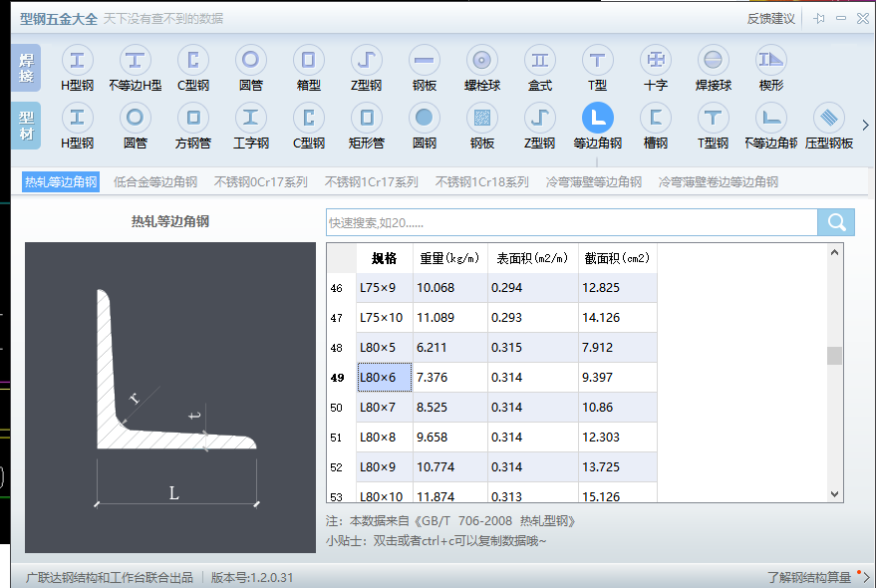876x588 pixels.
Task: Click the 表面积(m2/m) column header
Action: click(533, 258)
